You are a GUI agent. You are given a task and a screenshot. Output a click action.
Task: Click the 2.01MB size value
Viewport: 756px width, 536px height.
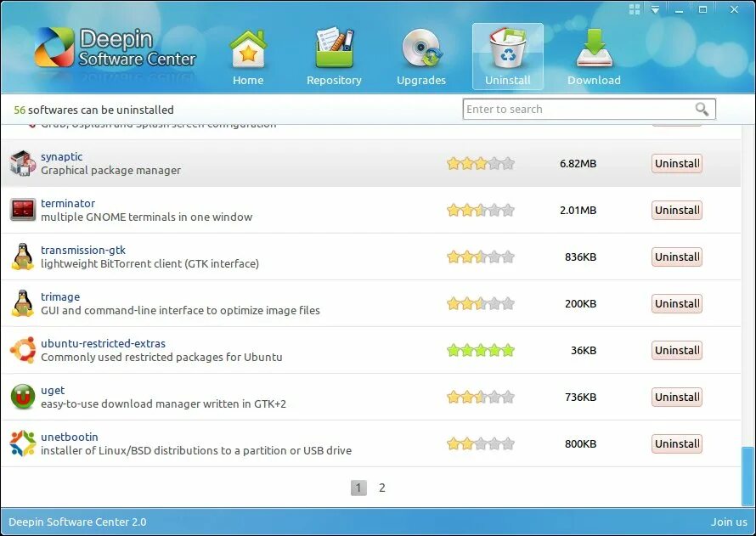[578, 210]
